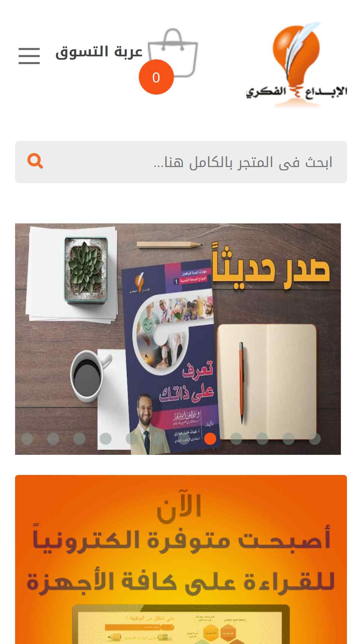The width and height of the screenshot is (362, 644).
Task: Open the orange متوفرة الكترونياً e-reading banner
Action: click(181, 559)
